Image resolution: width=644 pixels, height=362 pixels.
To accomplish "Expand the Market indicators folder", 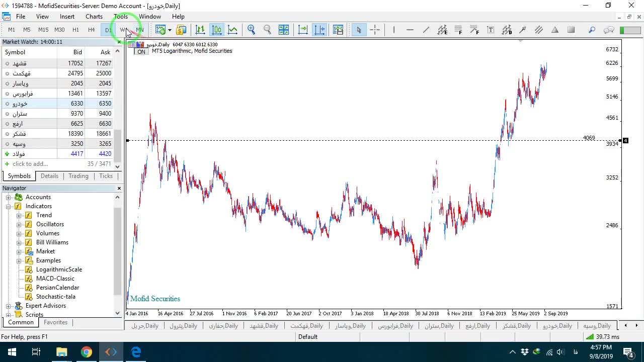I will click(x=19, y=251).
